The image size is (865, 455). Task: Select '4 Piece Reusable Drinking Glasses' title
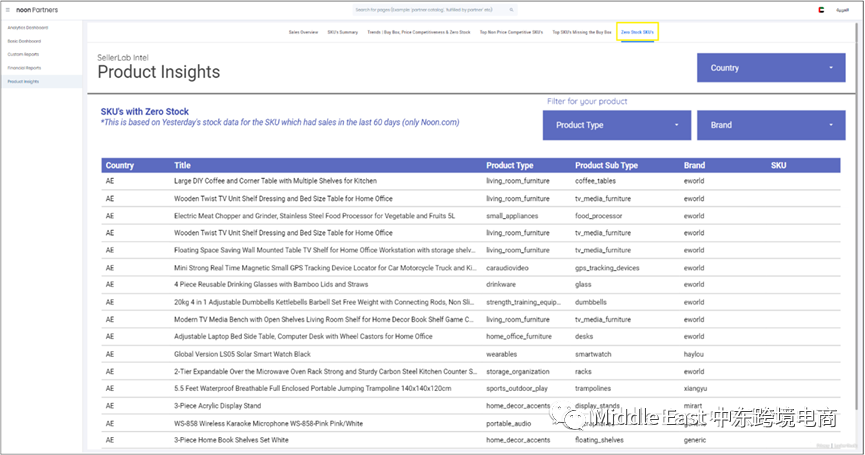coord(271,285)
